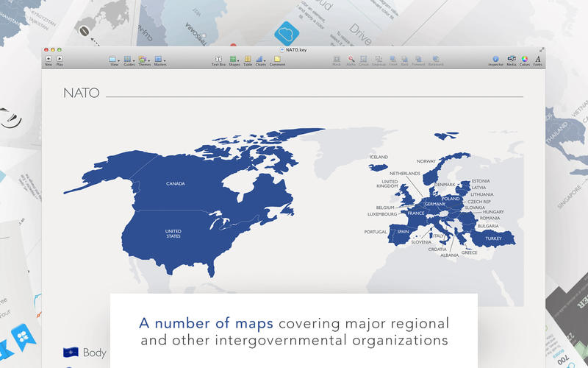Click the NATO slide title text
Image resolution: width=588 pixels, height=368 pixels.
(81, 93)
